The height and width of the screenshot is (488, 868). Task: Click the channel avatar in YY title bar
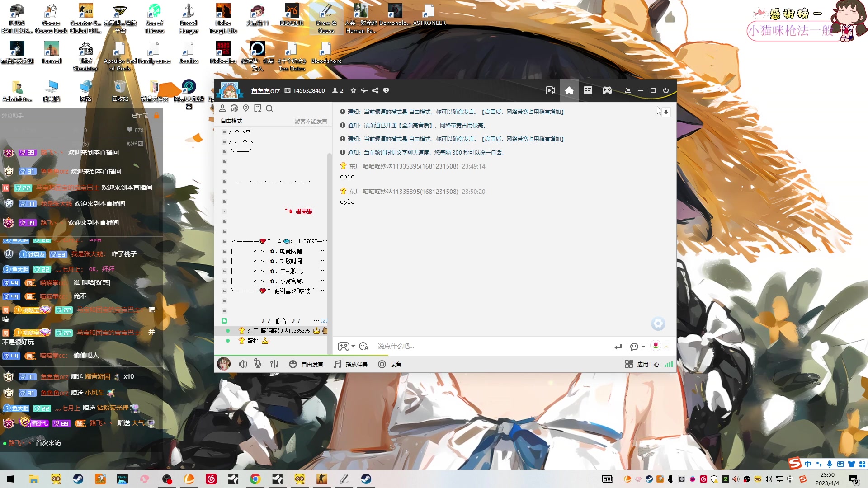pyautogui.click(x=230, y=90)
